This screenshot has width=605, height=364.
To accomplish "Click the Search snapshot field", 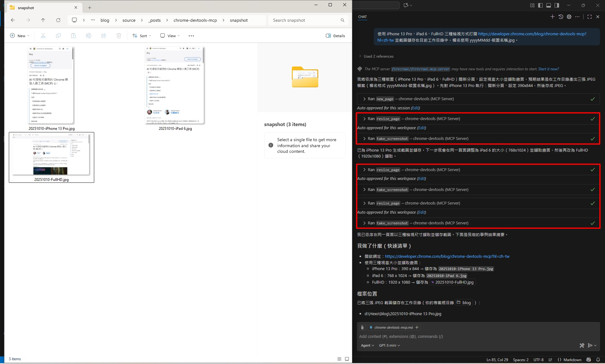I will click(304, 20).
